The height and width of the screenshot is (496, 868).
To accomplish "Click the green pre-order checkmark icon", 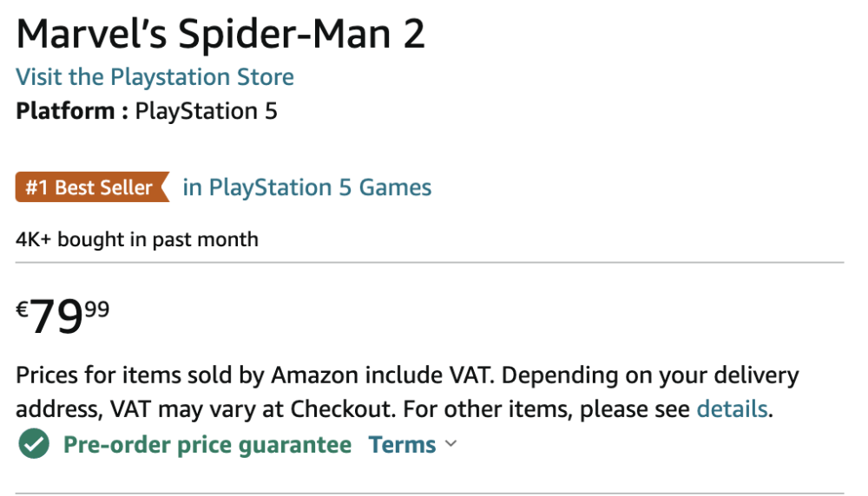I will click(x=34, y=446).
